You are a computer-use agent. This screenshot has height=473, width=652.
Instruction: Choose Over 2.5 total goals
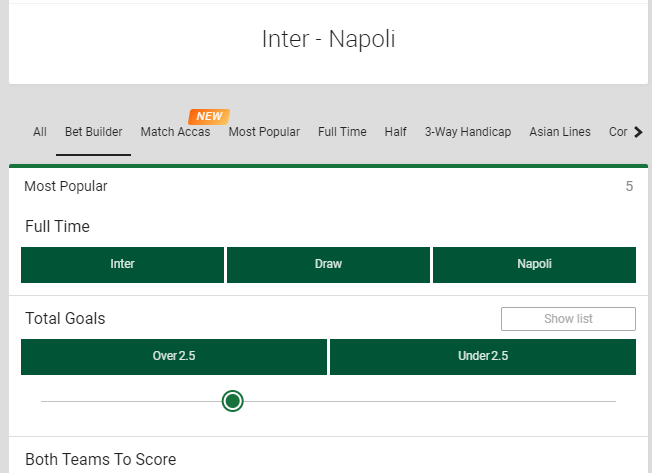point(174,357)
